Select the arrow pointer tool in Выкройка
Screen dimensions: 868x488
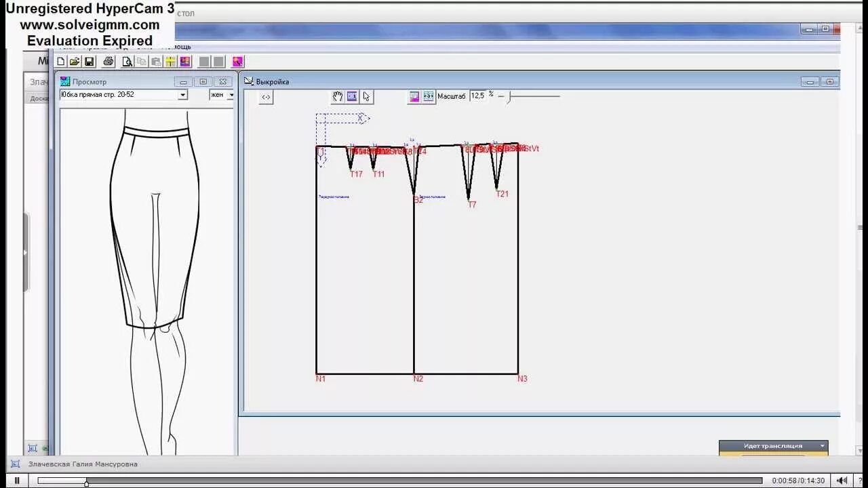coord(366,96)
